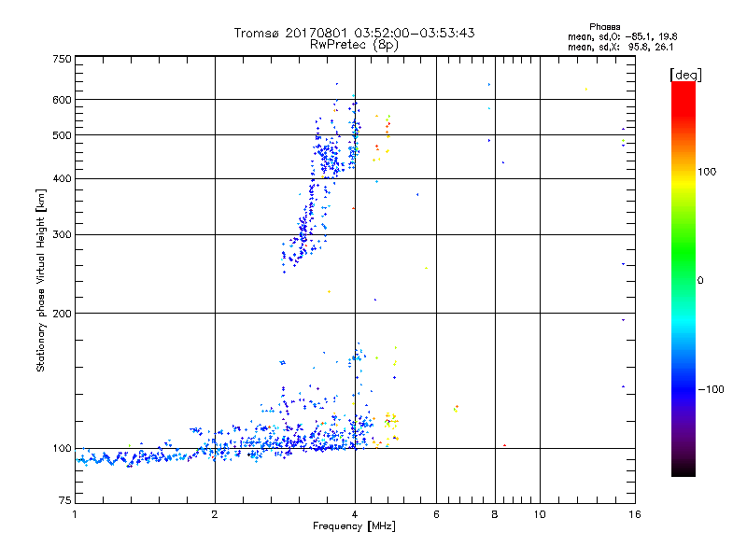Click the y-axis tick label '500'

(x=62, y=135)
